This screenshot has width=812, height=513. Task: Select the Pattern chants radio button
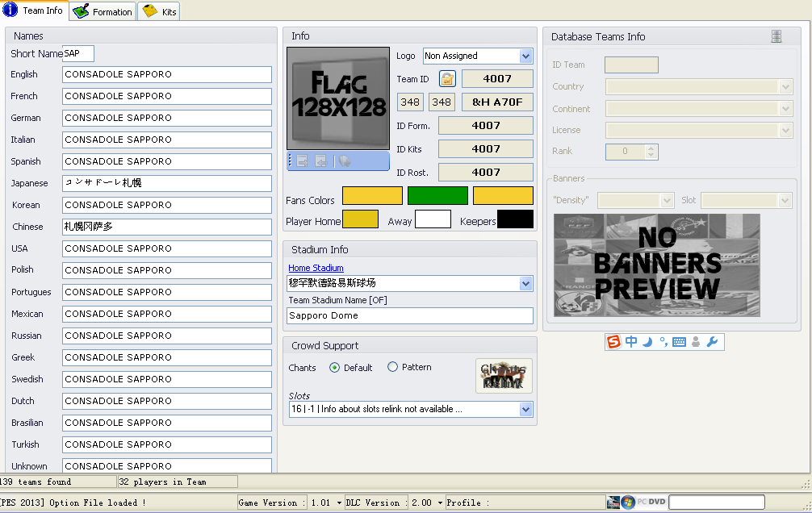(392, 367)
